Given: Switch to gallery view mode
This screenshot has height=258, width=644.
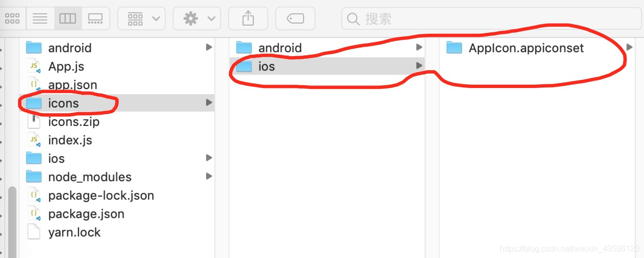Looking at the screenshot, I should pyautogui.click(x=95, y=19).
